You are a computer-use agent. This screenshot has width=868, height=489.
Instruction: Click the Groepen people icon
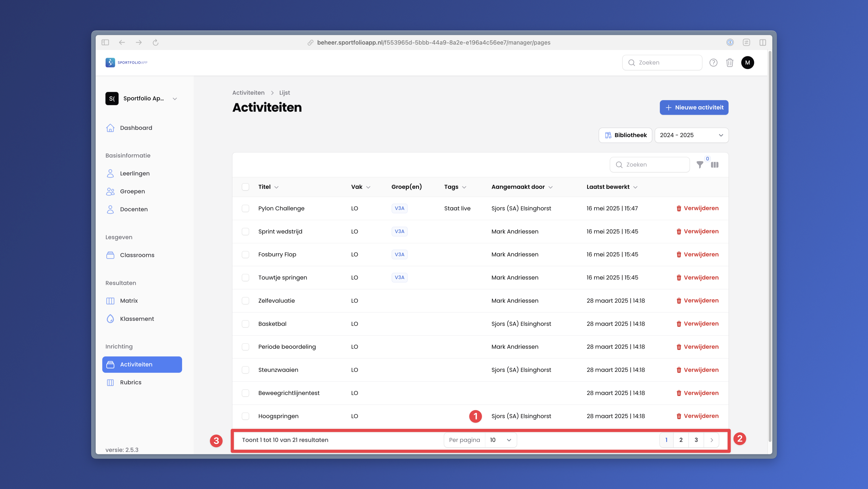tap(110, 191)
